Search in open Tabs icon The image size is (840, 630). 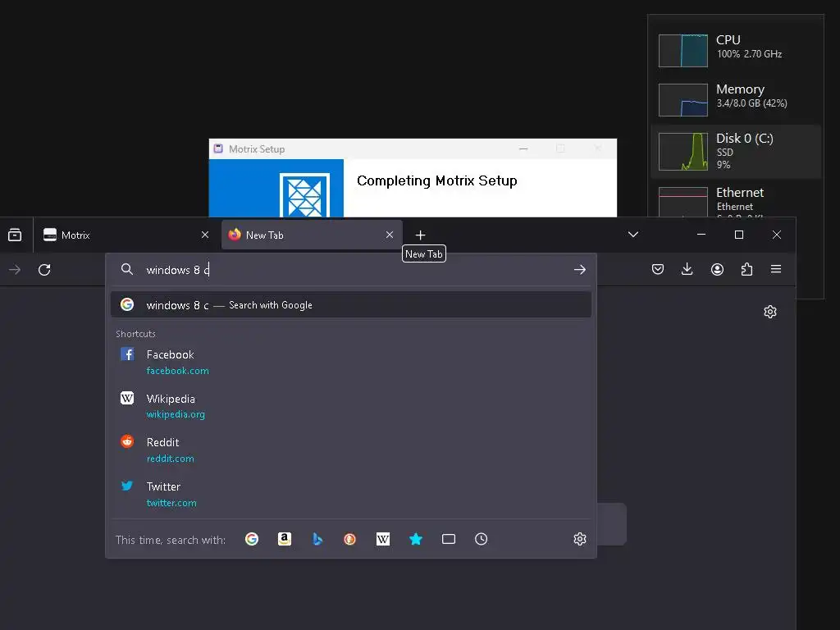(x=449, y=539)
